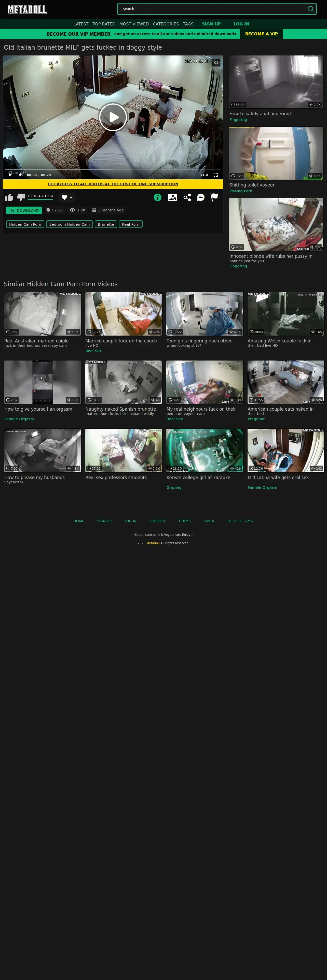Open the LATEST menu item
327x980 pixels.
(x=81, y=24)
